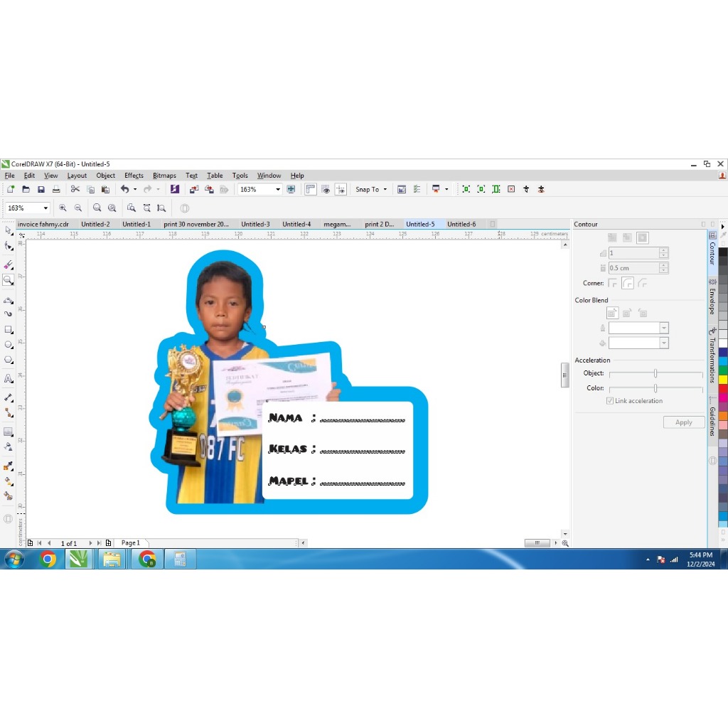Click the Apply button in Contour

[683, 422]
